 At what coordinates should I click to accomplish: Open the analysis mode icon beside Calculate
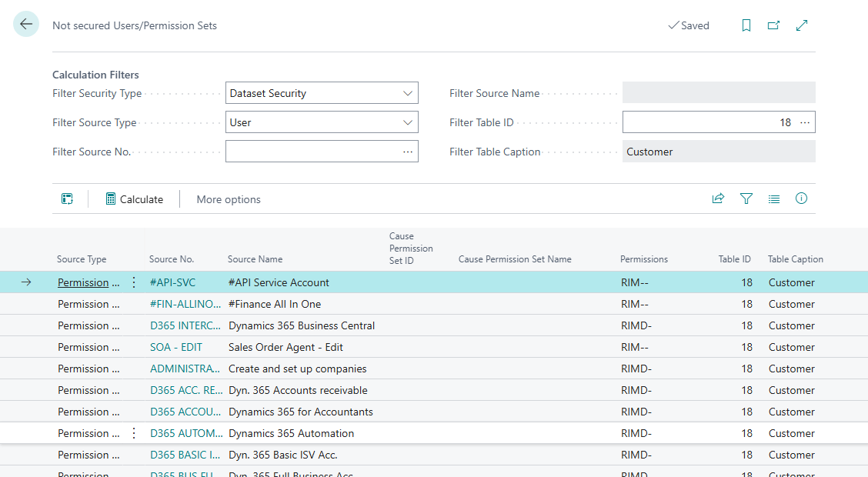pos(67,198)
